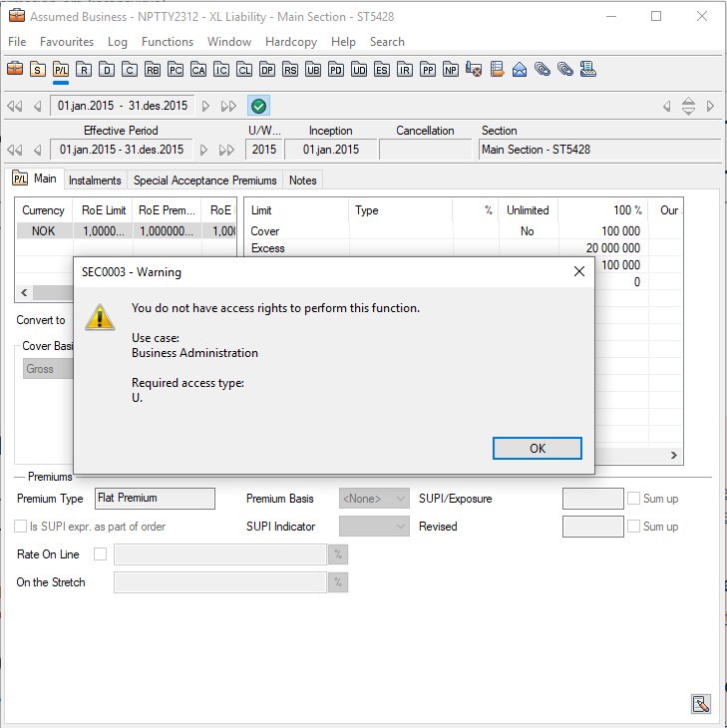Click the P/L folder toolbar icon
727x728 pixels.
61,70
